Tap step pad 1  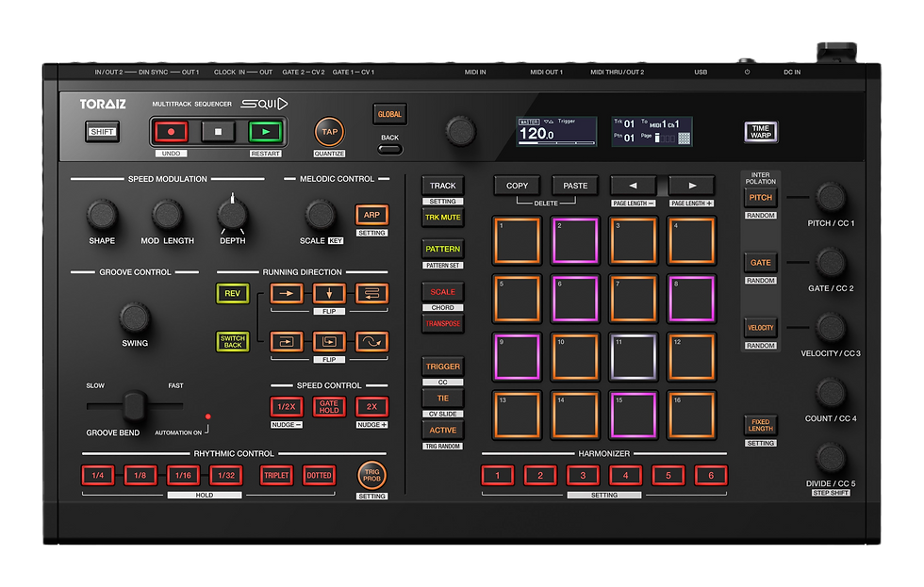pos(517,240)
